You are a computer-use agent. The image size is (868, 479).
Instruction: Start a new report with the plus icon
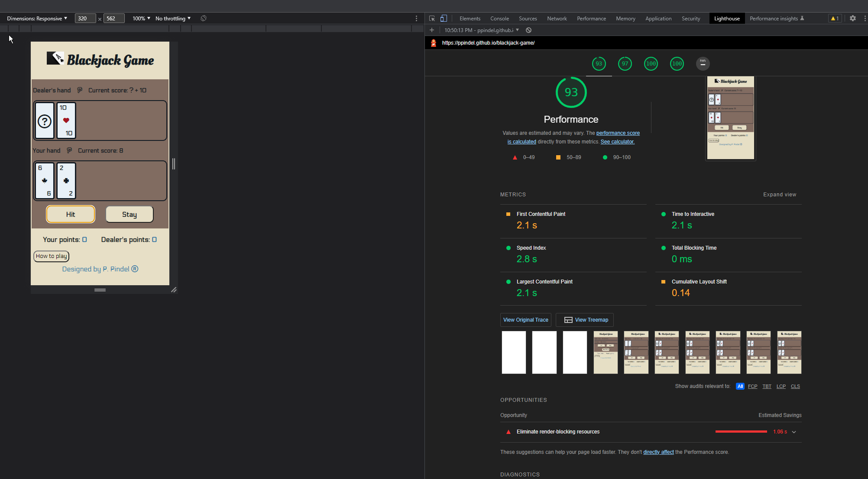click(431, 30)
